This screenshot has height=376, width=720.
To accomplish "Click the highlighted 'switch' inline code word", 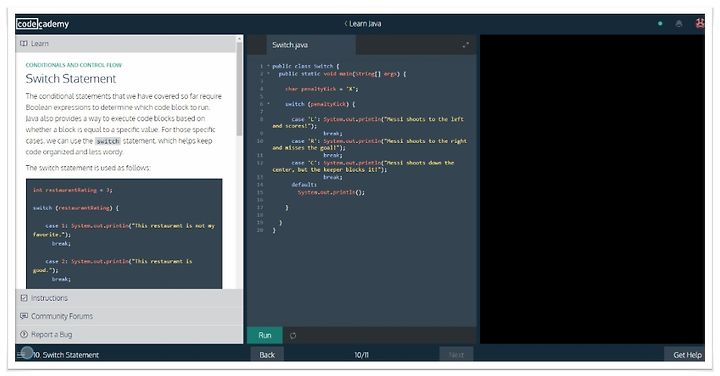I will (x=108, y=141).
